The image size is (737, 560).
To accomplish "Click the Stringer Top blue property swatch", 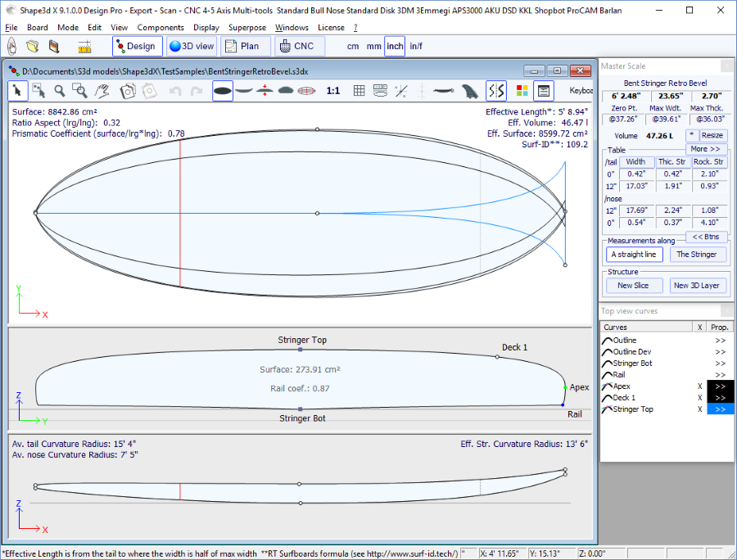I will 720,409.
